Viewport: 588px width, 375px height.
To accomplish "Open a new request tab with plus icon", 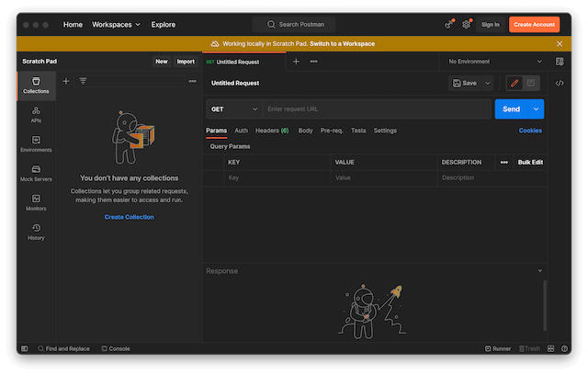I will tap(296, 62).
